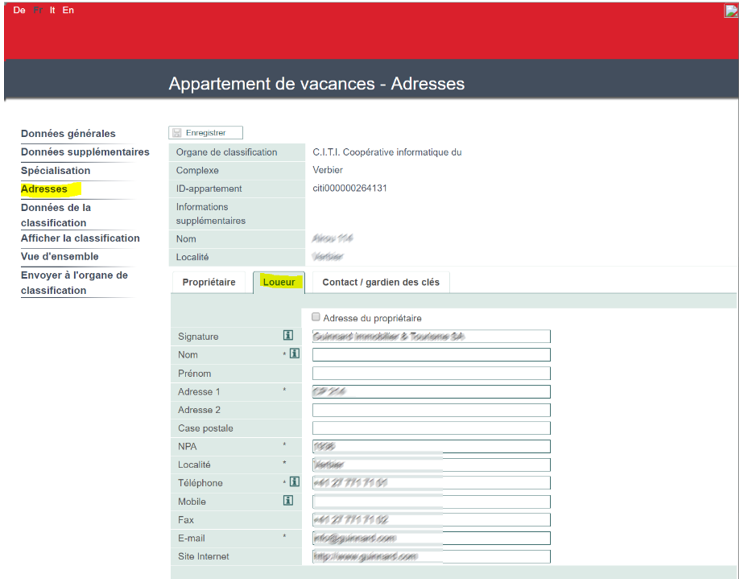This screenshot has width=739, height=579.
Task: Open the Vue d'ensemble page
Action: pyautogui.click(x=60, y=256)
